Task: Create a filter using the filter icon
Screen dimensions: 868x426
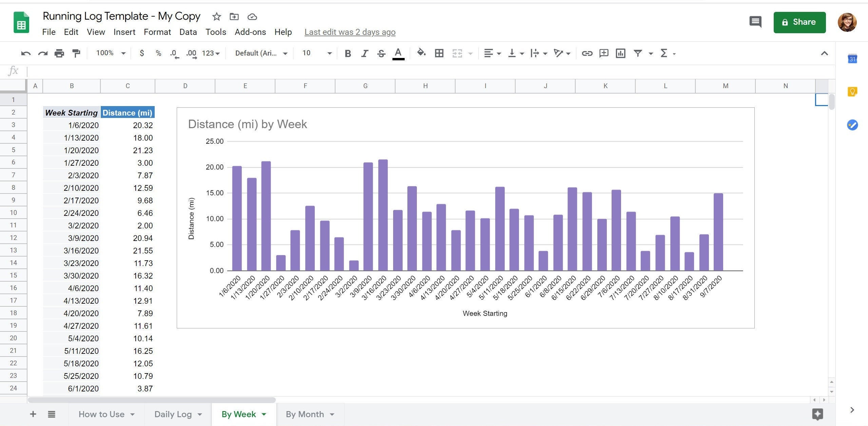Action: [x=638, y=53]
